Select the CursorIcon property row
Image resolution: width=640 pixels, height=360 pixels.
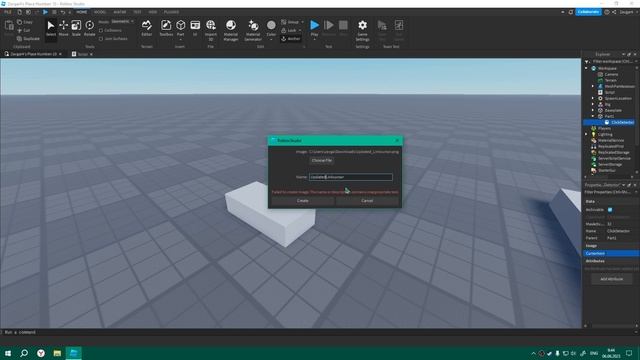[x=611, y=253]
